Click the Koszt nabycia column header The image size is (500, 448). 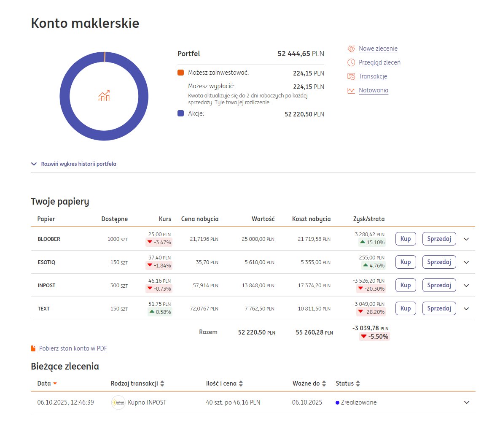point(311,219)
